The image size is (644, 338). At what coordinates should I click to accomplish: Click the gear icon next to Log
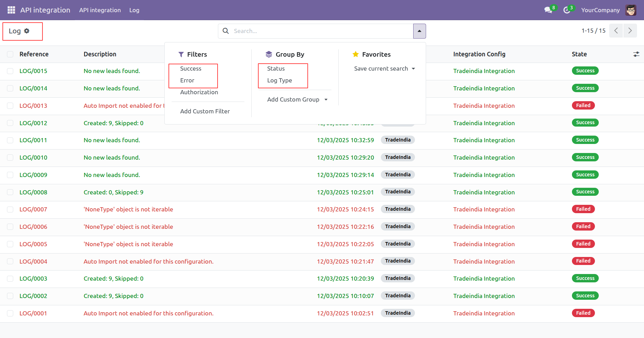(27, 31)
